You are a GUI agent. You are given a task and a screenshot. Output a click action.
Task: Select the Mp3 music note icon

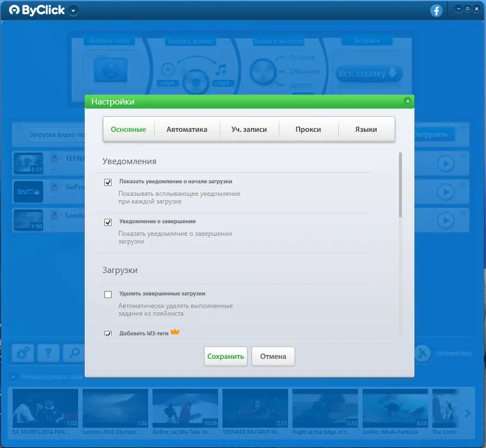[221, 69]
